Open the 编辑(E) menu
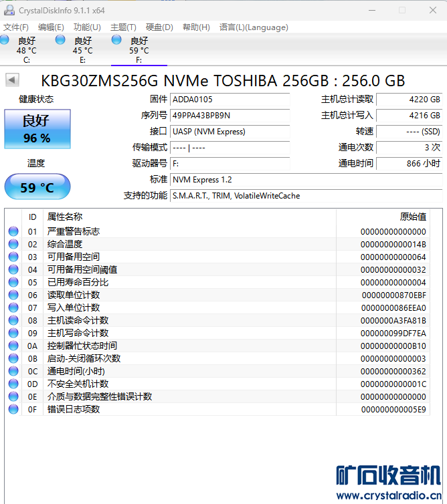Image resolution: width=447 pixels, height=504 pixels. [x=51, y=27]
